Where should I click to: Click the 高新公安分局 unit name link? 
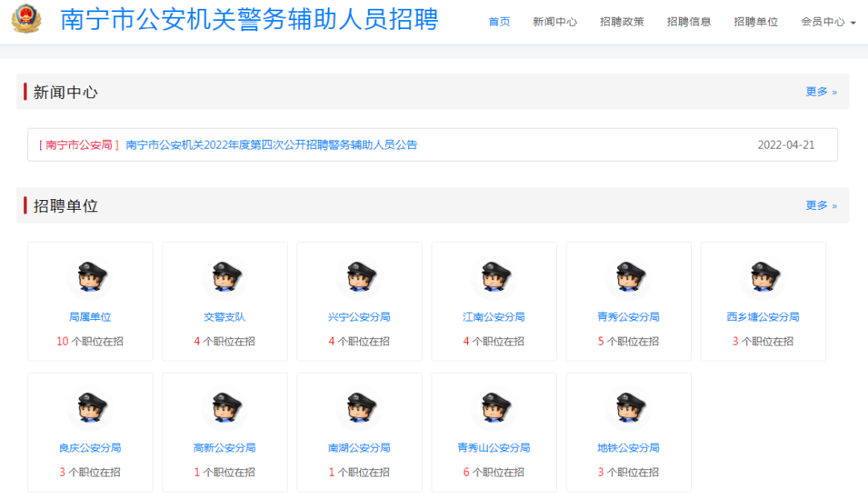[x=224, y=448]
